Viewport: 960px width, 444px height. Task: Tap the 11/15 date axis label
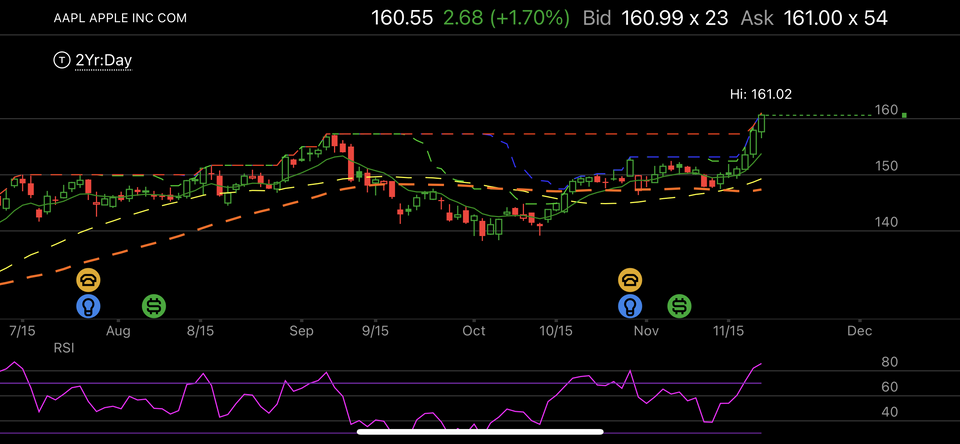(728, 331)
